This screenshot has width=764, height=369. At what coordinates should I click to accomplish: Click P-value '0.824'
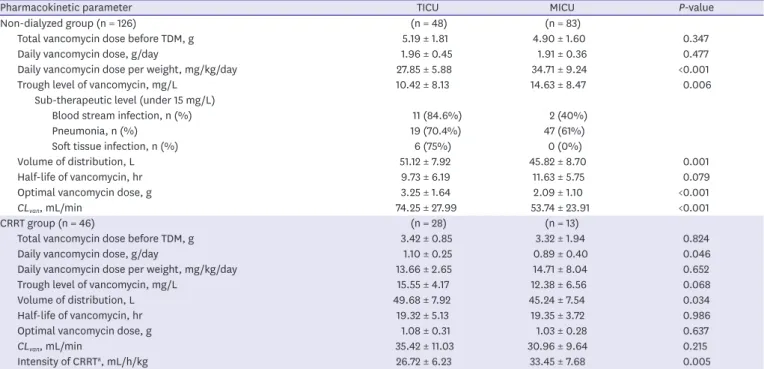(696, 238)
